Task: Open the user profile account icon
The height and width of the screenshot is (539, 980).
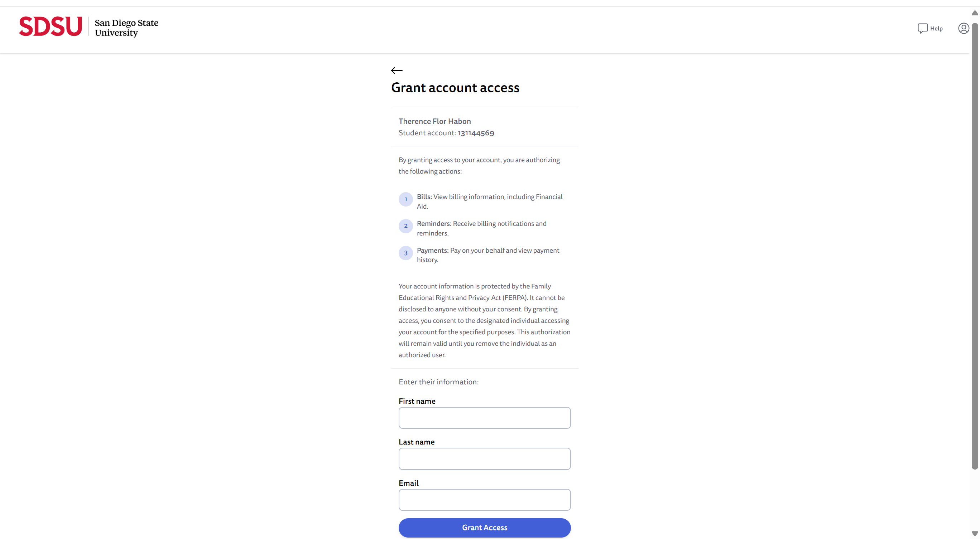Action: [963, 28]
